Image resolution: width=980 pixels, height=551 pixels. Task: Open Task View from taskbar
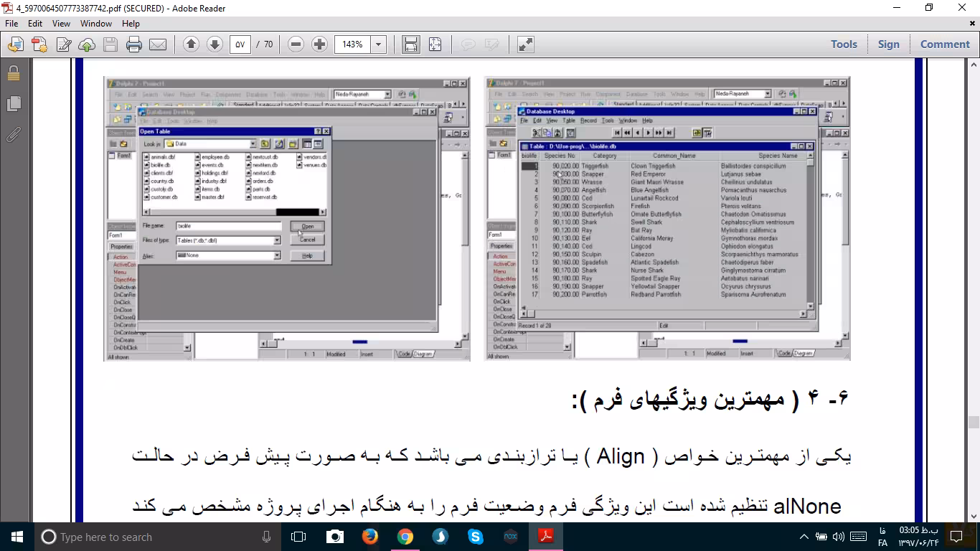pyautogui.click(x=298, y=537)
